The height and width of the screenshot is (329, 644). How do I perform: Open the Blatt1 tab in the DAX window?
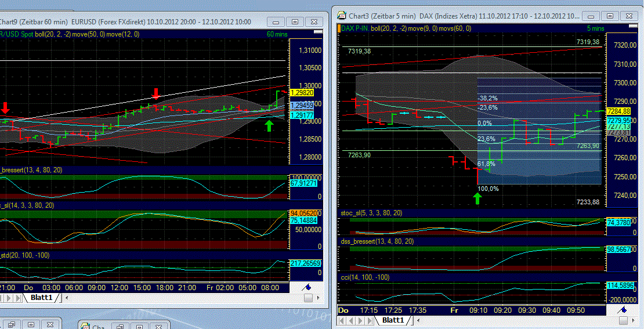tap(393, 320)
